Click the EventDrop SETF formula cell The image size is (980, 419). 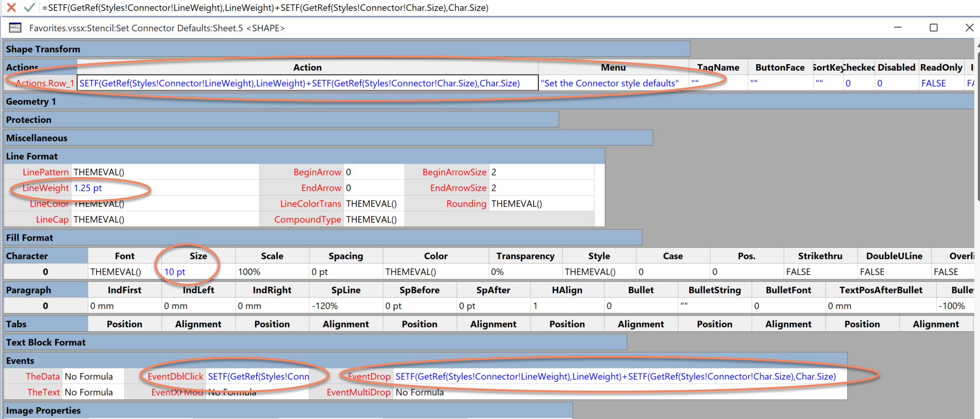pos(620,377)
